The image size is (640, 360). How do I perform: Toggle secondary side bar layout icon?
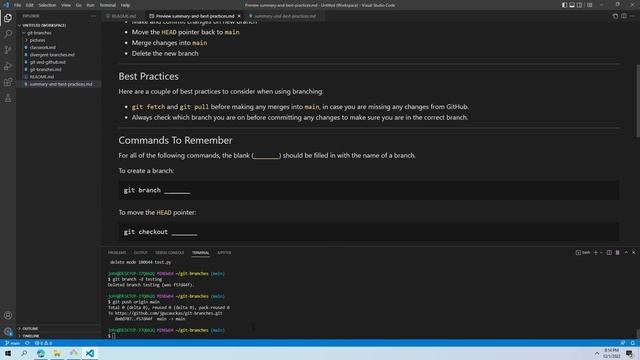(580, 5)
